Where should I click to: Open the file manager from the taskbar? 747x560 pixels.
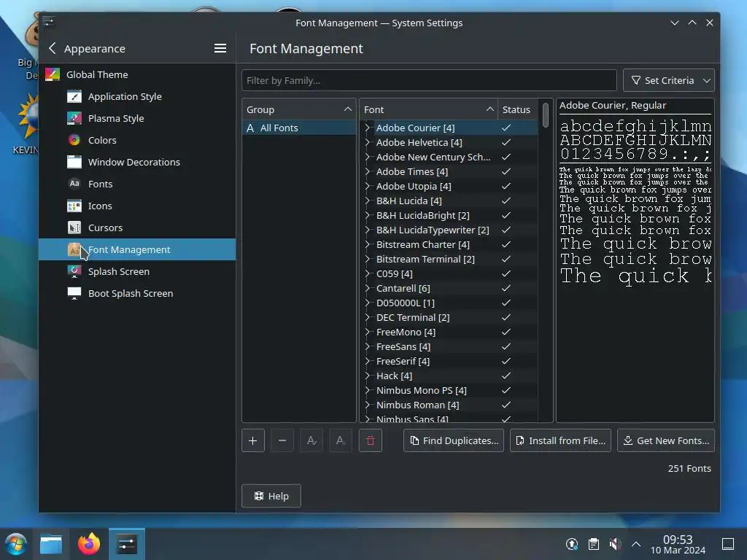[51, 544]
